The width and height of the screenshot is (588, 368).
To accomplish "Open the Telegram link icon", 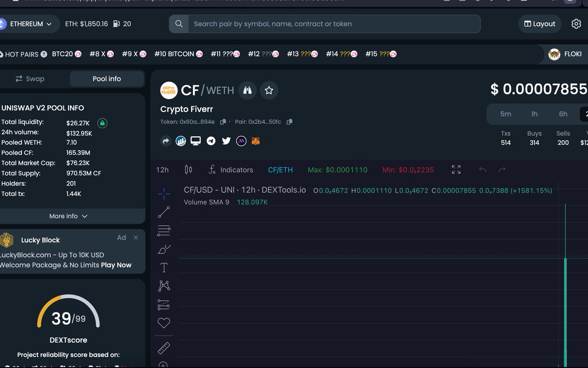I will 211,141.
